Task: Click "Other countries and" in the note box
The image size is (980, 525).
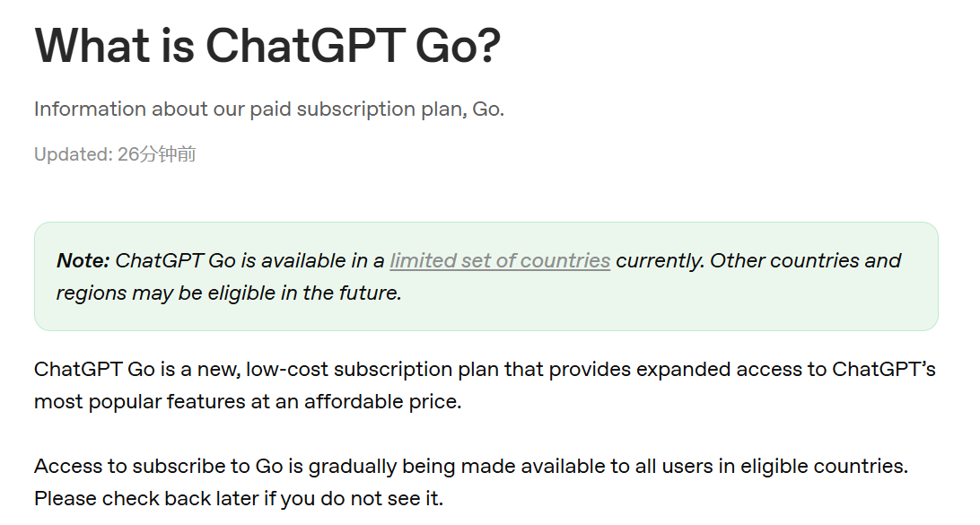Action: pos(805,261)
